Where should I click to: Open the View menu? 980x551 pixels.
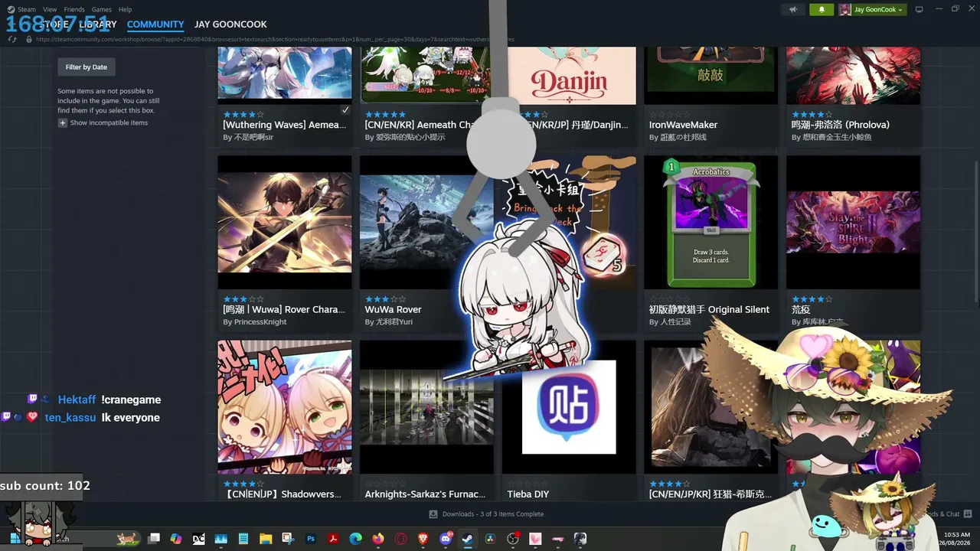pyautogui.click(x=50, y=9)
